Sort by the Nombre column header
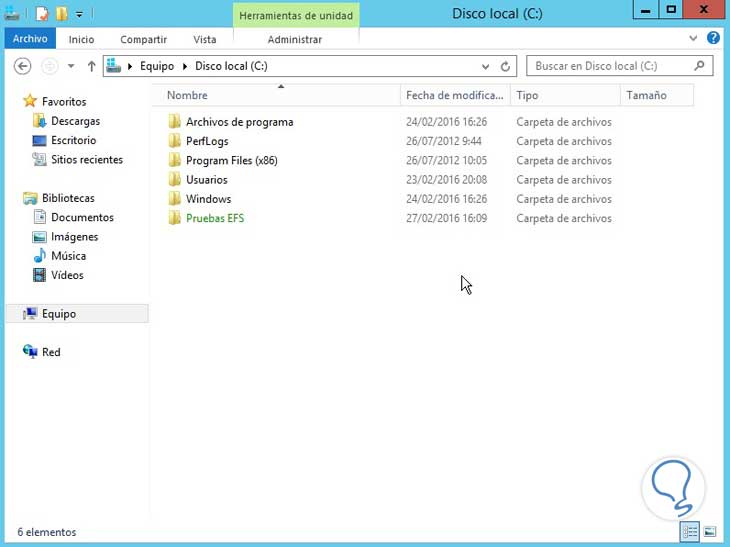This screenshot has width=730, height=547. (x=278, y=95)
